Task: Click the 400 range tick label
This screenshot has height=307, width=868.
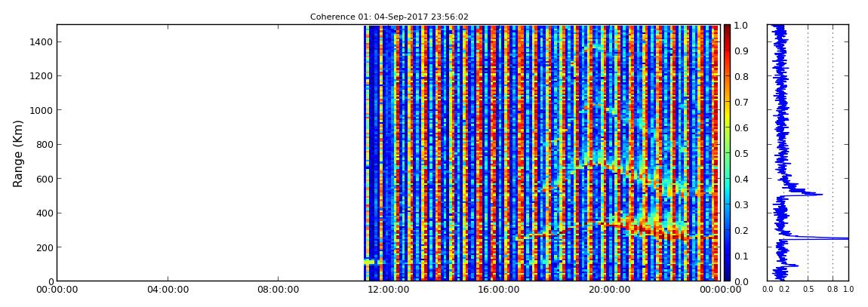Action: point(43,213)
